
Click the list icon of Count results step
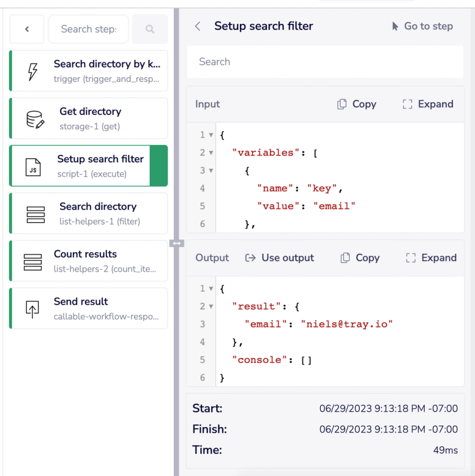tap(32, 262)
